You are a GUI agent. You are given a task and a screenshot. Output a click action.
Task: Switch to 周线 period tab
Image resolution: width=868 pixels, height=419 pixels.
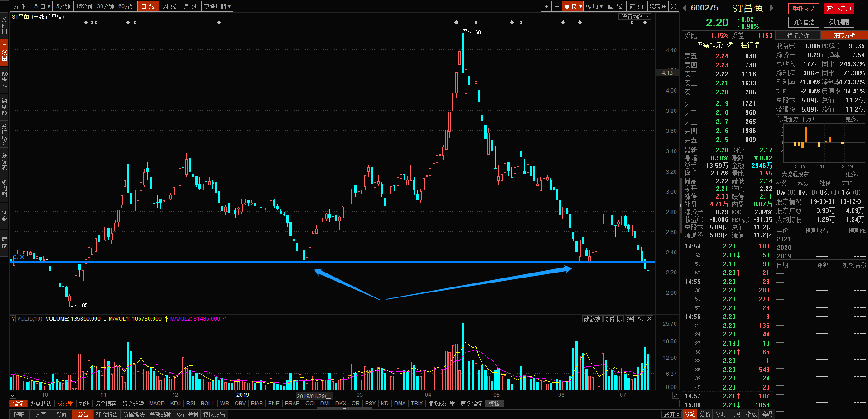(x=169, y=6)
